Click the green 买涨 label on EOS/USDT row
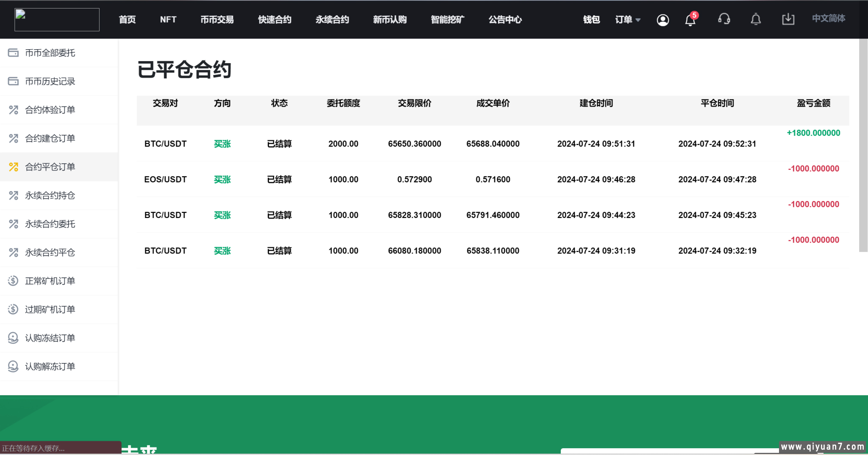This screenshot has height=455, width=868. click(222, 179)
